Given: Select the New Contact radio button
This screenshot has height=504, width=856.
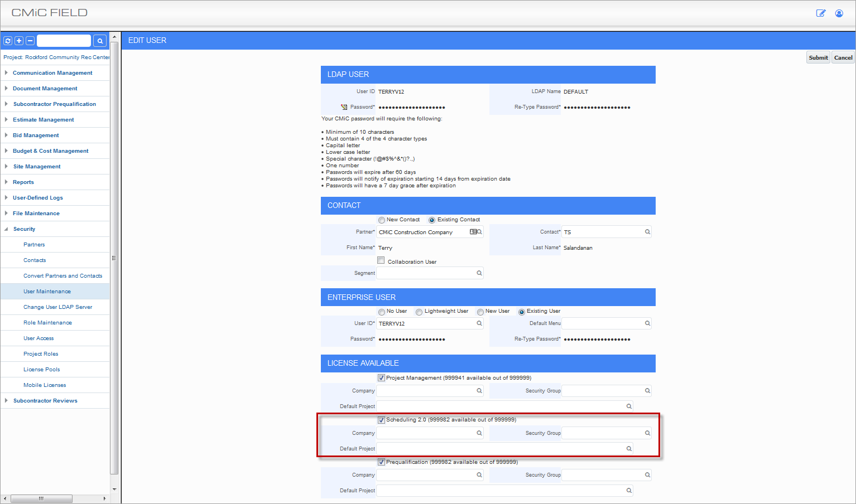Looking at the screenshot, I should pos(382,220).
